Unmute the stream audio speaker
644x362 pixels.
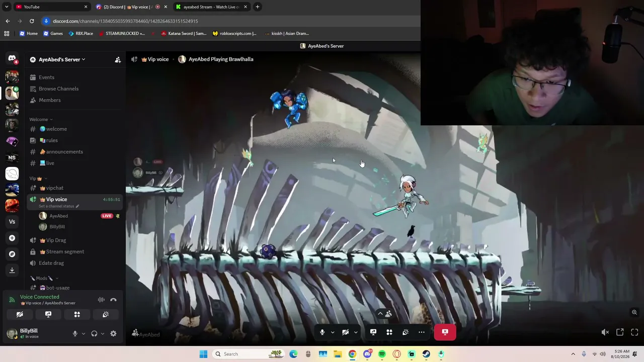click(605, 332)
